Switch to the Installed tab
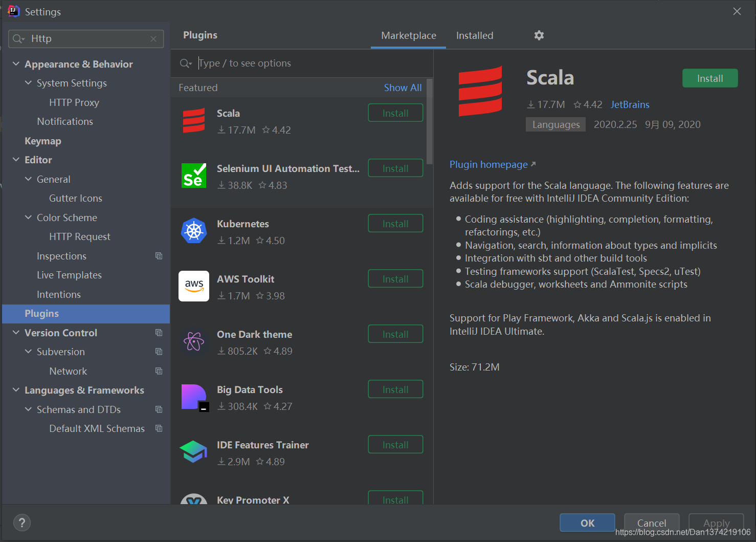This screenshot has height=542, width=756. tap(475, 36)
